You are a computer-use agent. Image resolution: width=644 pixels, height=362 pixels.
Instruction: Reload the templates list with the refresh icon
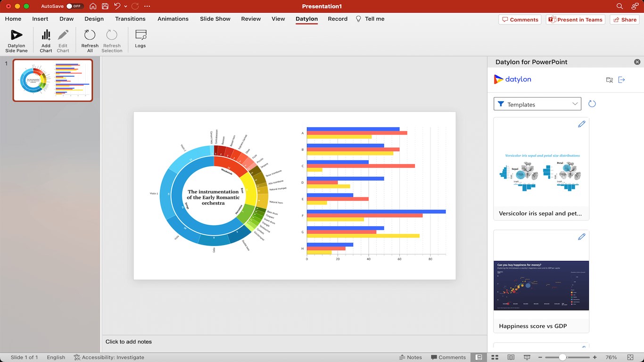click(592, 104)
